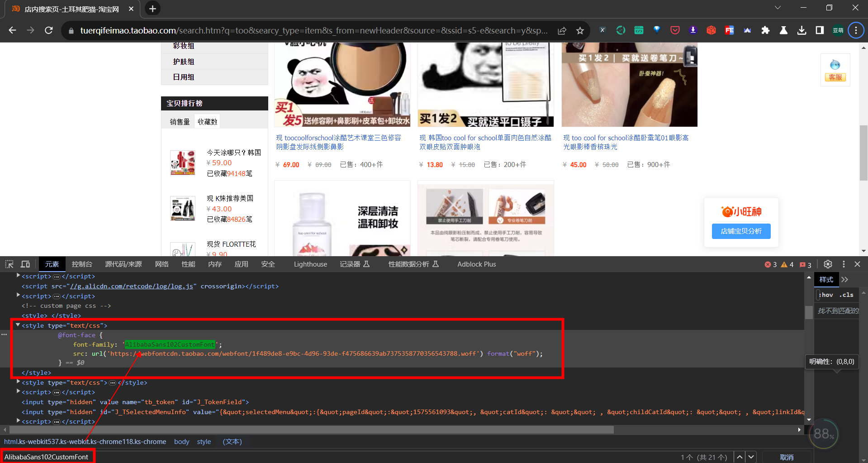Open the log.js script source link
Screen dimensions: 868x463
(132, 286)
